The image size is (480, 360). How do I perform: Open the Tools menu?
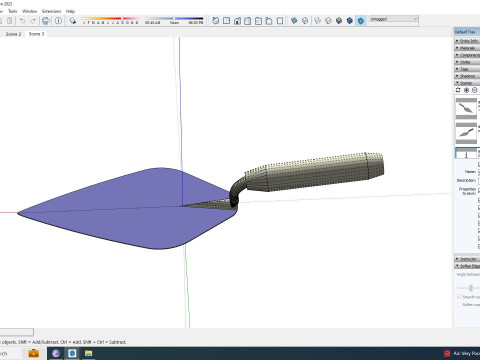[12, 11]
